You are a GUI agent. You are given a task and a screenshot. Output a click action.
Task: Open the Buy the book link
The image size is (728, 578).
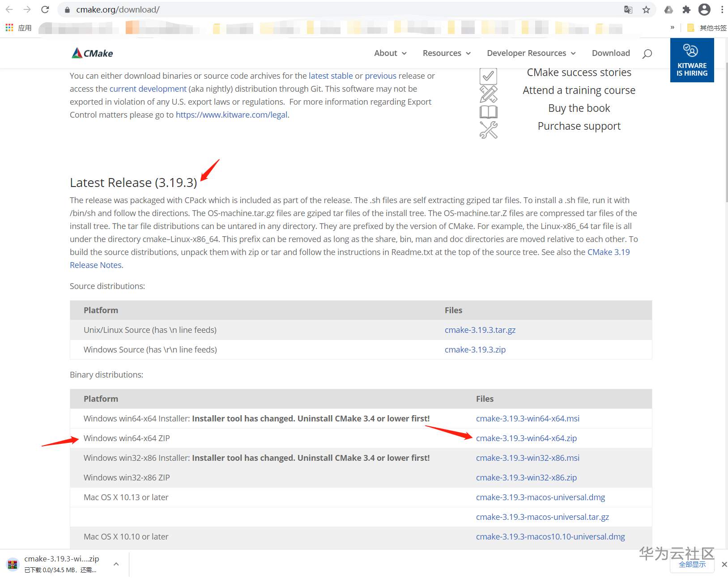(x=579, y=108)
